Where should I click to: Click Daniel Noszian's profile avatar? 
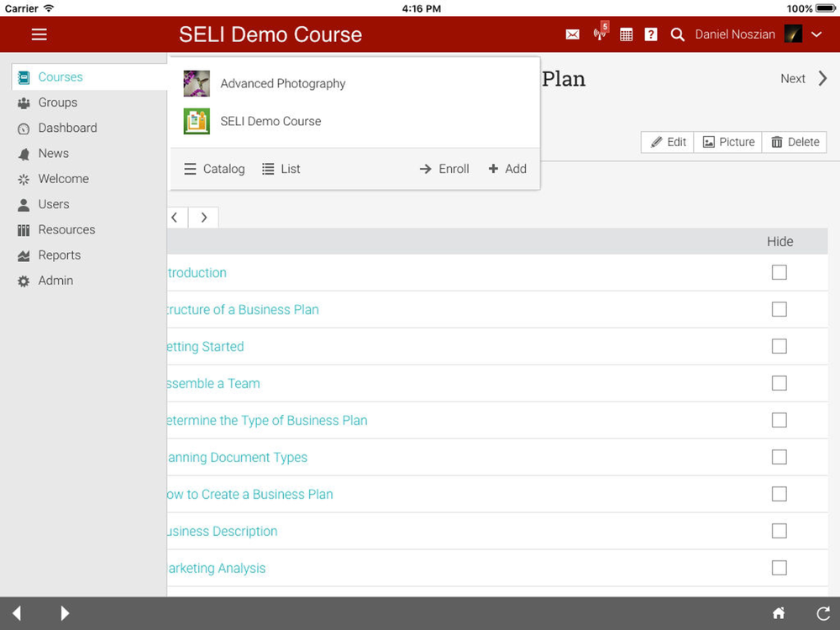click(793, 34)
